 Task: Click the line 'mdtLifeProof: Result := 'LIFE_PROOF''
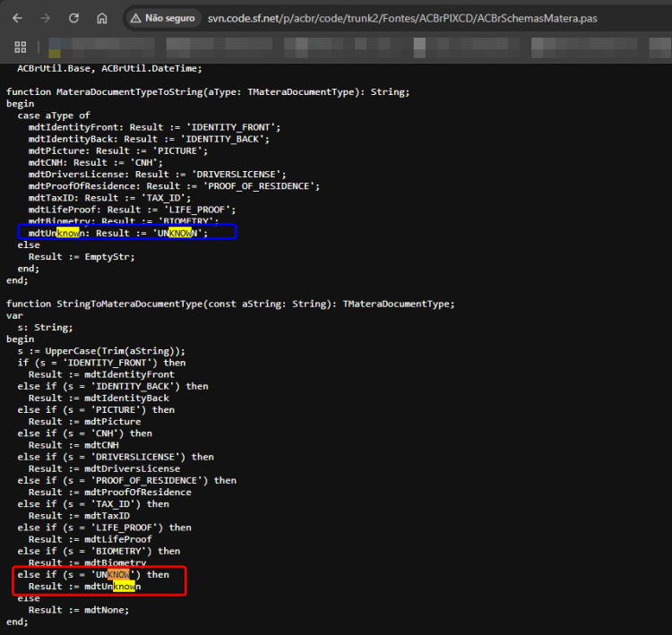pyautogui.click(x=132, y=210)
